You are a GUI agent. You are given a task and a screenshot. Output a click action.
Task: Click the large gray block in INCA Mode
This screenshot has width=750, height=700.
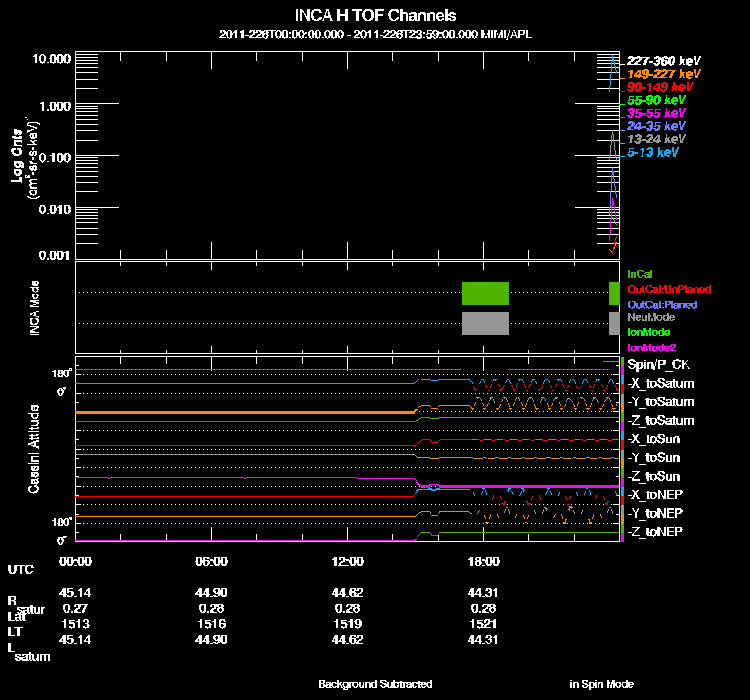click(486, 323)
